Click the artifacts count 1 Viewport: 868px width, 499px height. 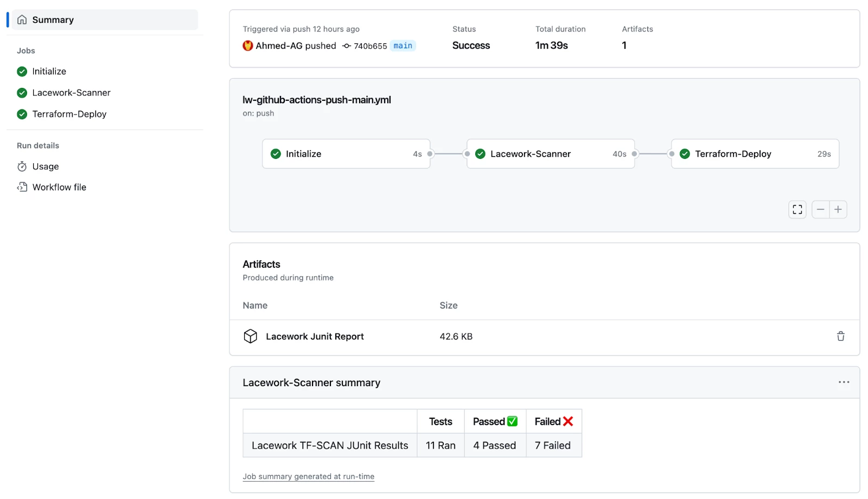624,46
